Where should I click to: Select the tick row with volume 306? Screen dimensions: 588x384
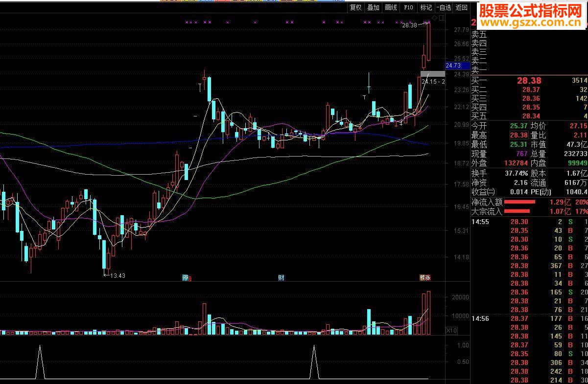click(x=529, y=362)
